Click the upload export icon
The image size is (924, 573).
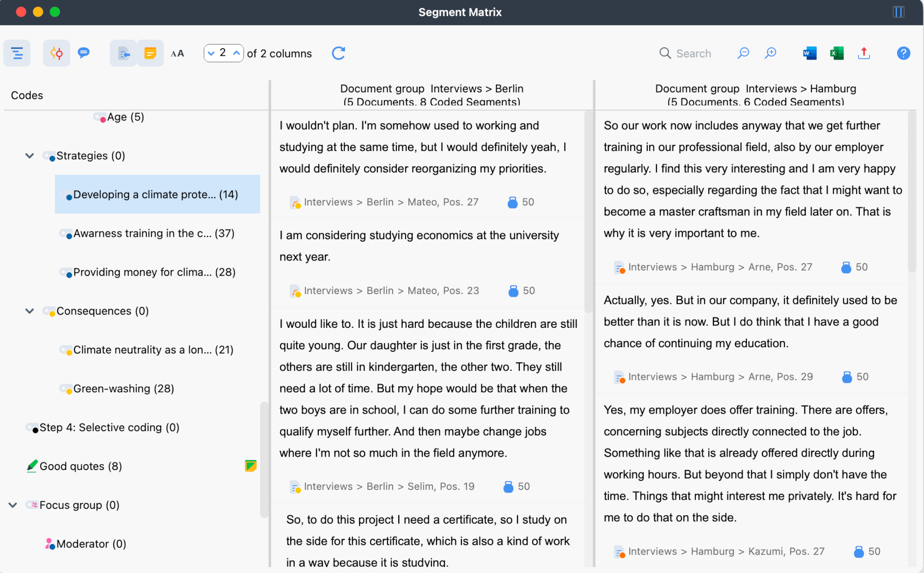pos(863,53)
